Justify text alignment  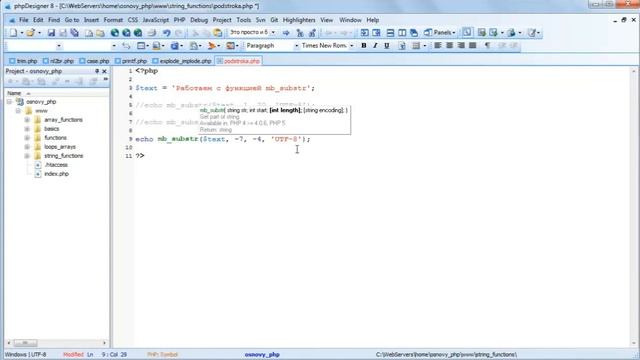tap(473, 45)
